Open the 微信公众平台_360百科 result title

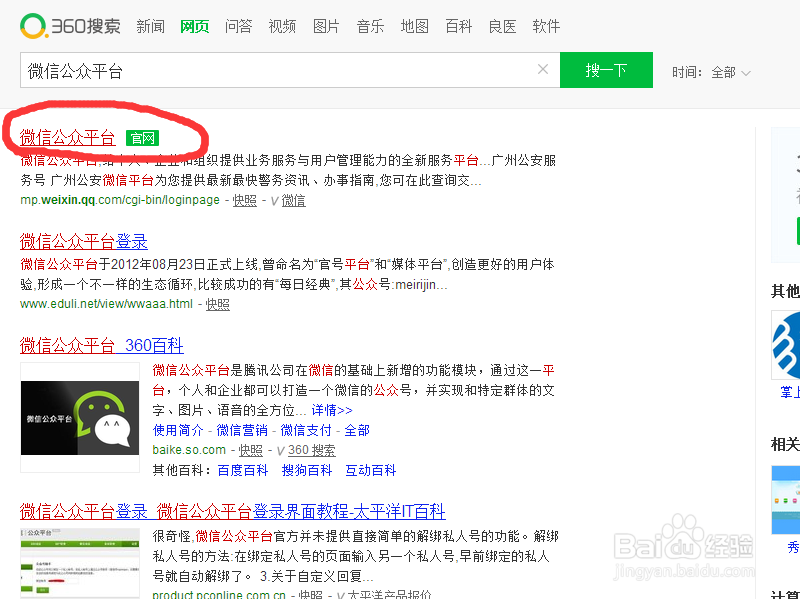pyautogui.click(x=102, y=345)
